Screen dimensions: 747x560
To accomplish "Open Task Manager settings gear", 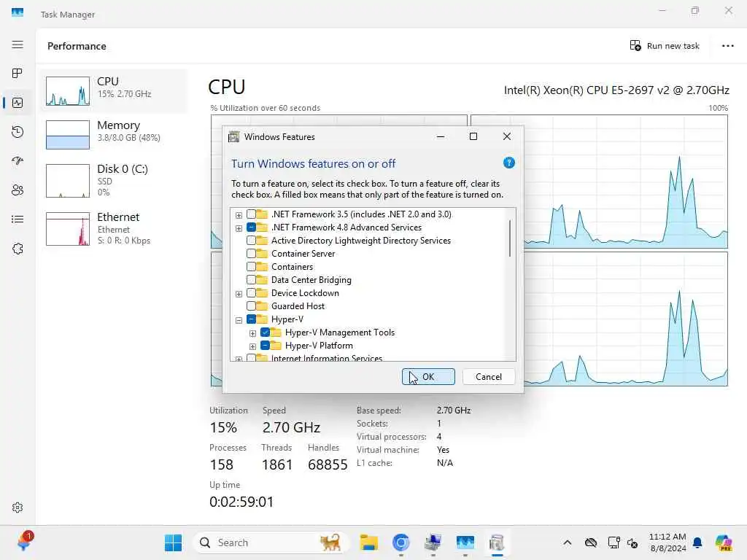I will click(x=18, y=507).
